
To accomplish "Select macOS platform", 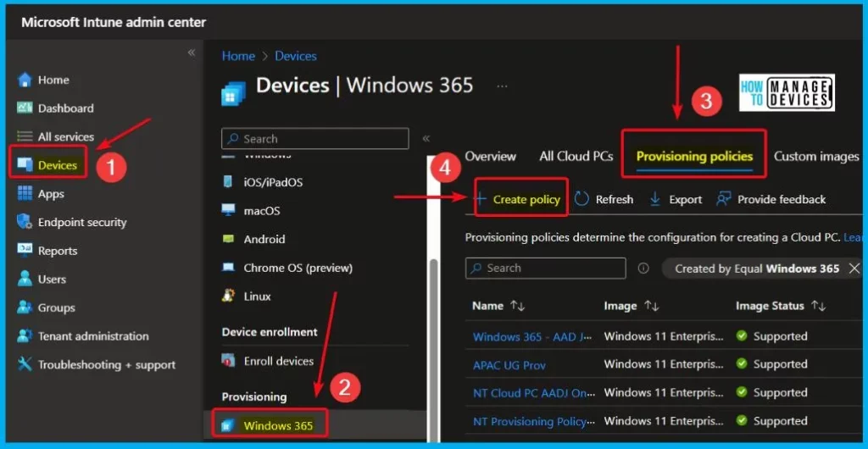I will [251, 211].
